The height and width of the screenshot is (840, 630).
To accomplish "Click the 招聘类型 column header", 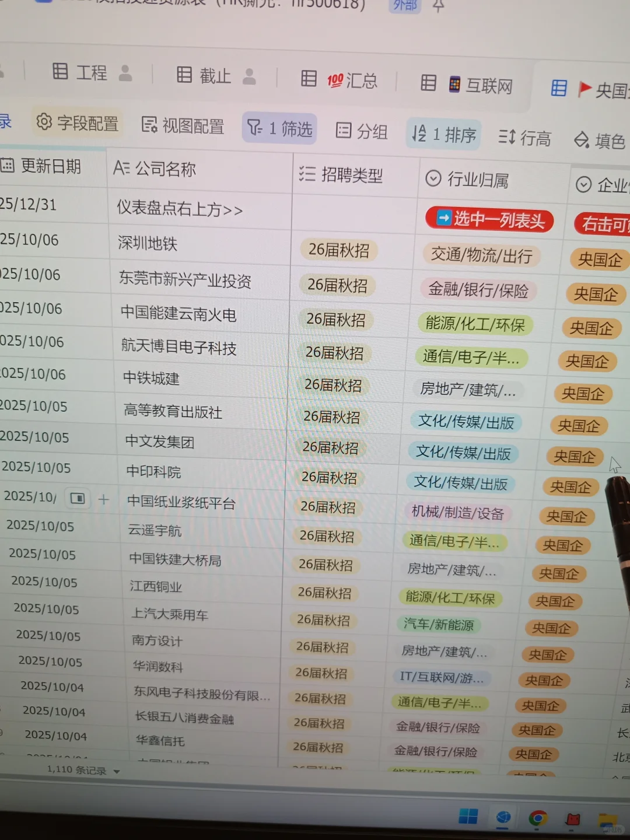I will coord(355,175).
